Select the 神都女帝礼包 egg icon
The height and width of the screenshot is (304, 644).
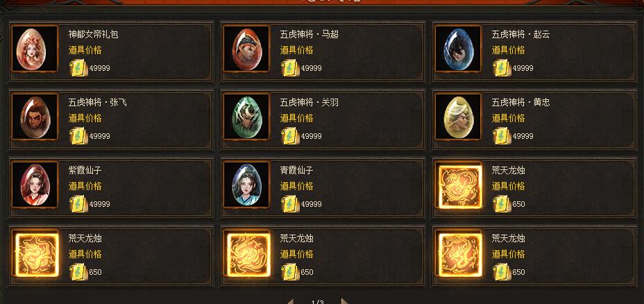[35, 49]
